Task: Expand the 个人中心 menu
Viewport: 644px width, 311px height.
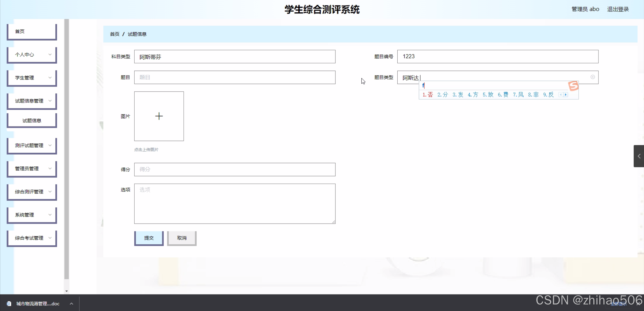Action: (32, 55)
